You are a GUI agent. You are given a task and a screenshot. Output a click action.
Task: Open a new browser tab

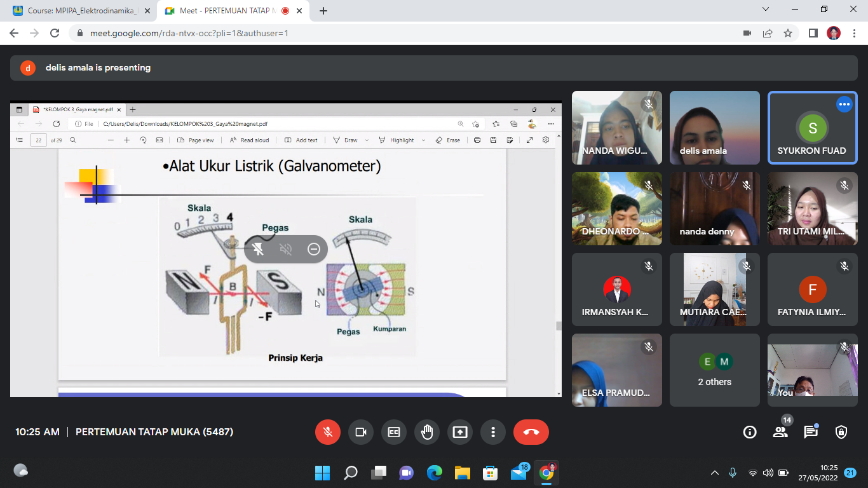coord(323,11)
